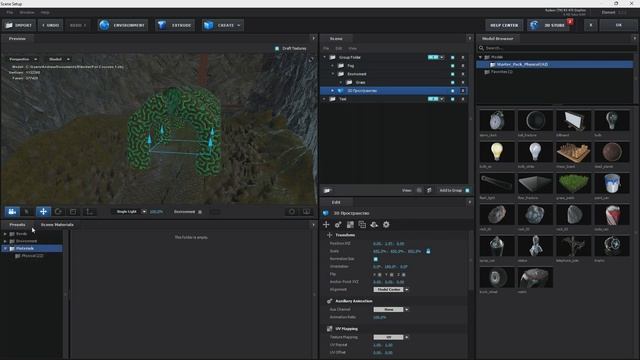
Task: Click the search magnifier in Model Browser
Action: [481, 48]
